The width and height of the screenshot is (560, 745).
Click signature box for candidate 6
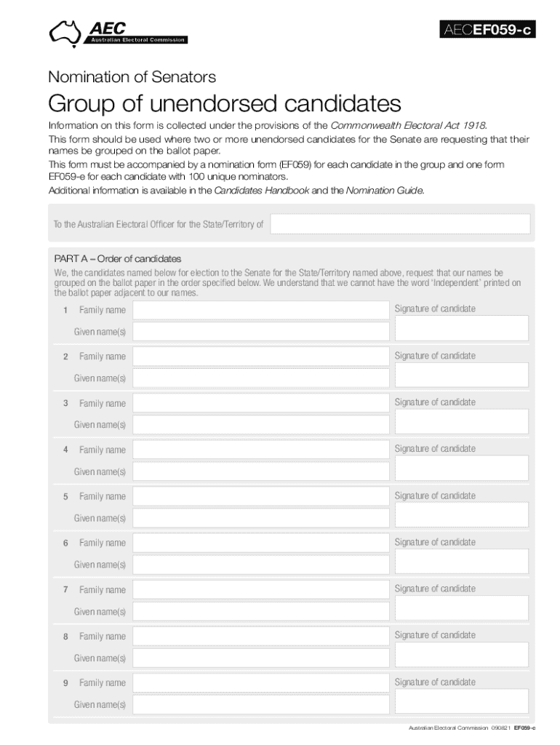(x=461, y=561)
